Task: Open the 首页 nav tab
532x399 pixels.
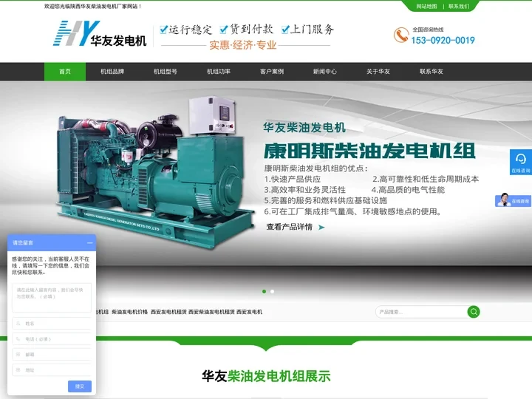Action: click(x=65, y=72)
